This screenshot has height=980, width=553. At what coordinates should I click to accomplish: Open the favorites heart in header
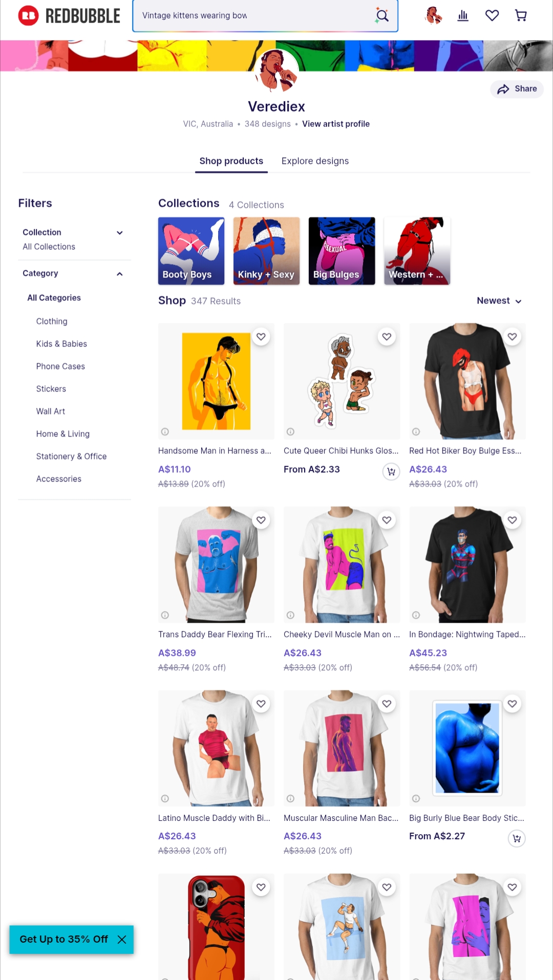point(492,16)
